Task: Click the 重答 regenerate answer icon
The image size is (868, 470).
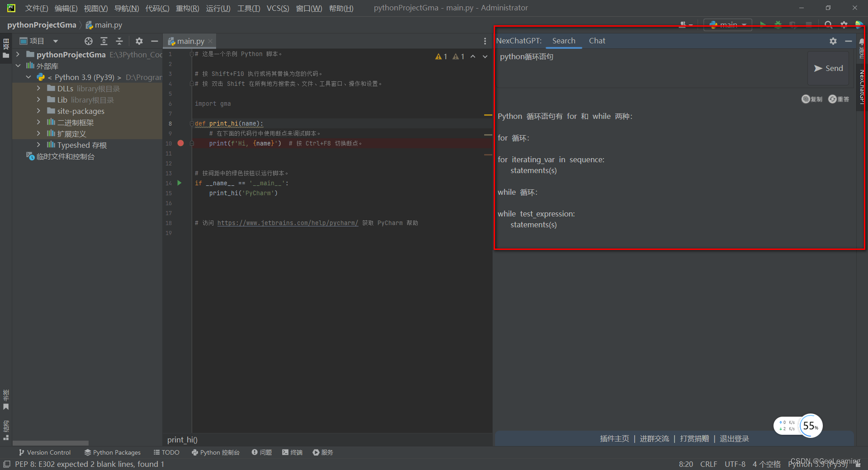Action: pyautogui.click(x=839, y=99)
